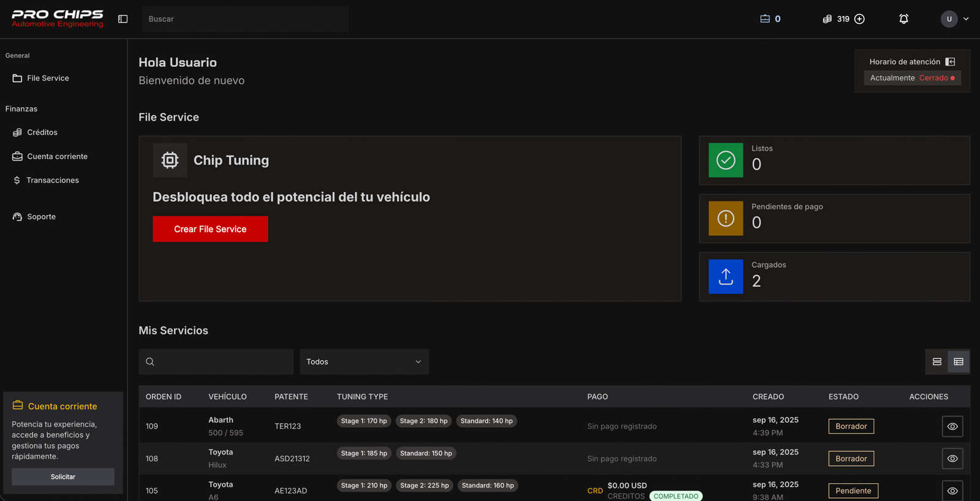980x501 pixels.
Task: Open File Service in sidebar
Action: click(48, 78)
